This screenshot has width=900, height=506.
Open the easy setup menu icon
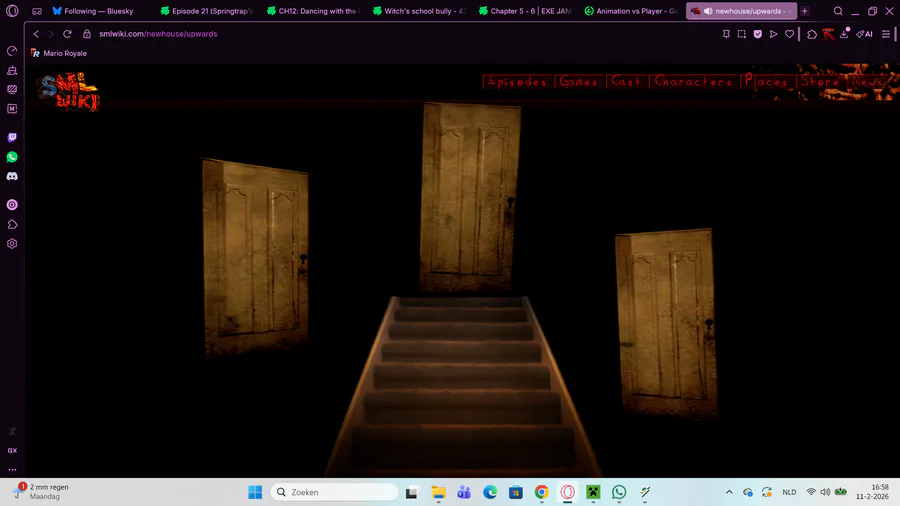(x=886, y=34)
